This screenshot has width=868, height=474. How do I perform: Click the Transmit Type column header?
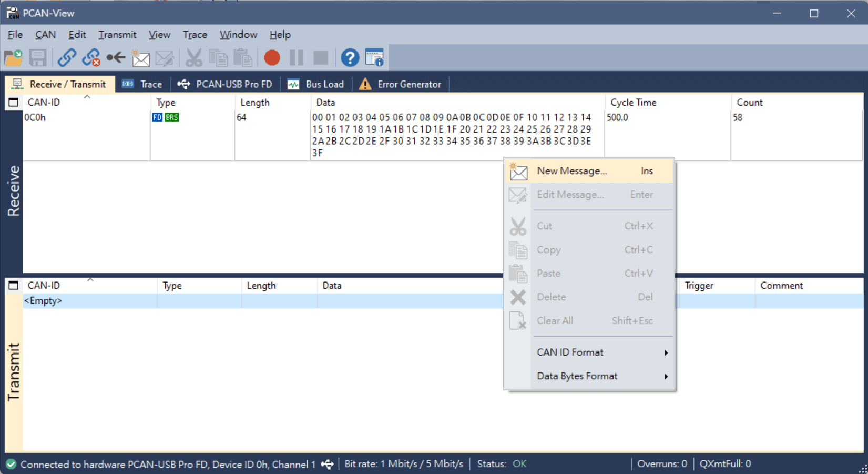pos(199,286)
